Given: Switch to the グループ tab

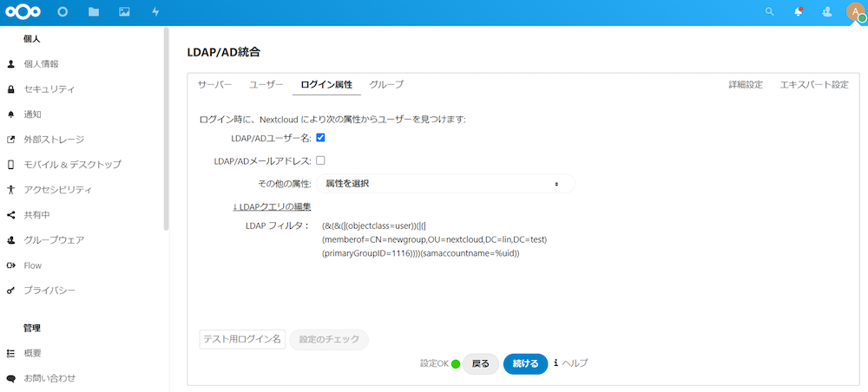Looking at the screenshot, I should coord(386,85).
